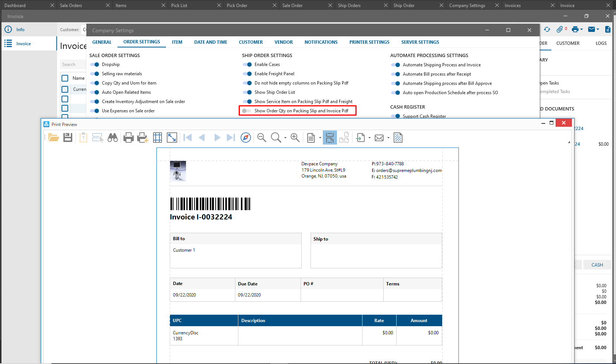
Task: Click the Zoom In magnifier icon
Action: (x=295, y=138)
